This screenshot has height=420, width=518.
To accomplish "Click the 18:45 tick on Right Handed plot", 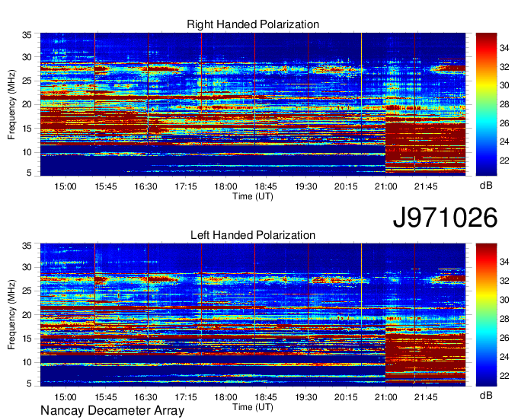I will pyautogui.click(x=266, y=186).
